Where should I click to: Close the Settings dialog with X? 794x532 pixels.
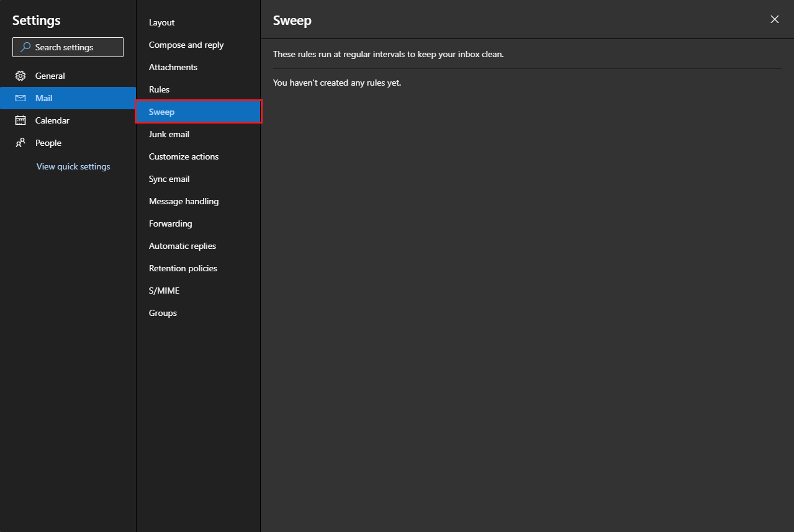[x=775, y=19]
